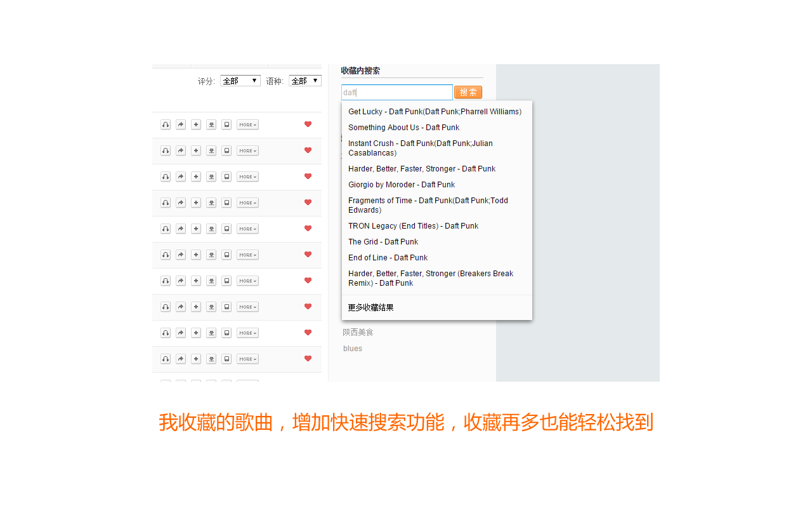The height and width of the screenshot is (508, 812).
Task: Click plus icon in the third song row
Action: 196,177
